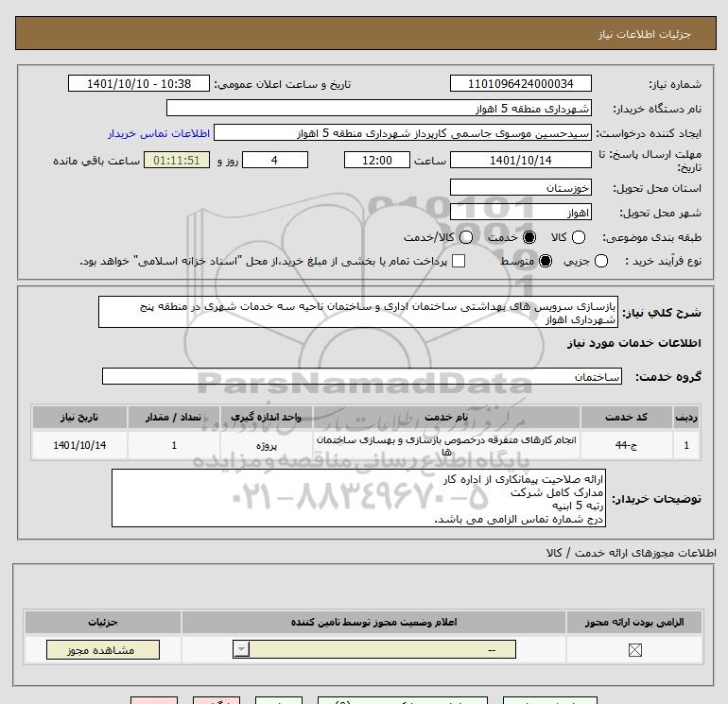The image size is (728, 704).
Task: Click the اطلاعات خدمات مورد نیاز heading
Action: coord(633,343)
